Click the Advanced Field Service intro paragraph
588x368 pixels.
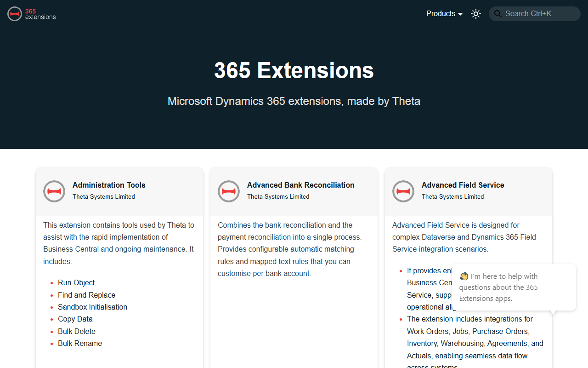click(464, 237)
